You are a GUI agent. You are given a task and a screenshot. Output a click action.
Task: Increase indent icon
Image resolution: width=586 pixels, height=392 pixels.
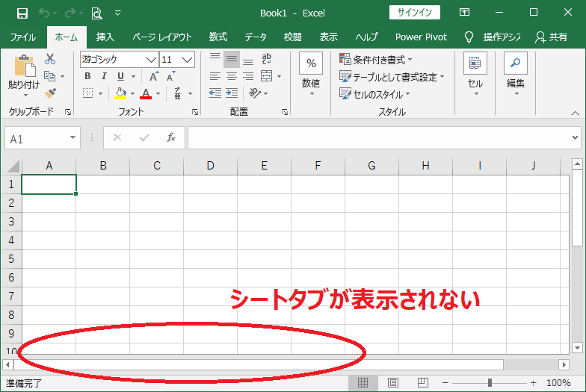tap(232, 93)
